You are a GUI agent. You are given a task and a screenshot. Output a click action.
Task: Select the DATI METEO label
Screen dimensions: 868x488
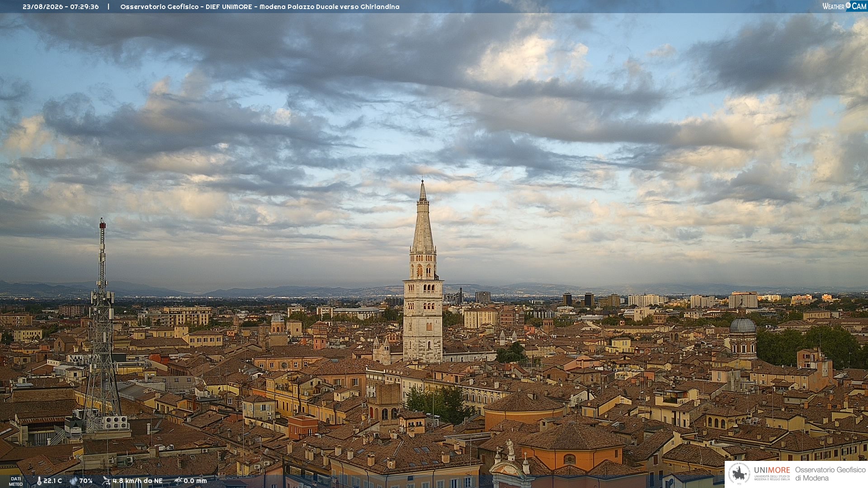click(16, 481)
